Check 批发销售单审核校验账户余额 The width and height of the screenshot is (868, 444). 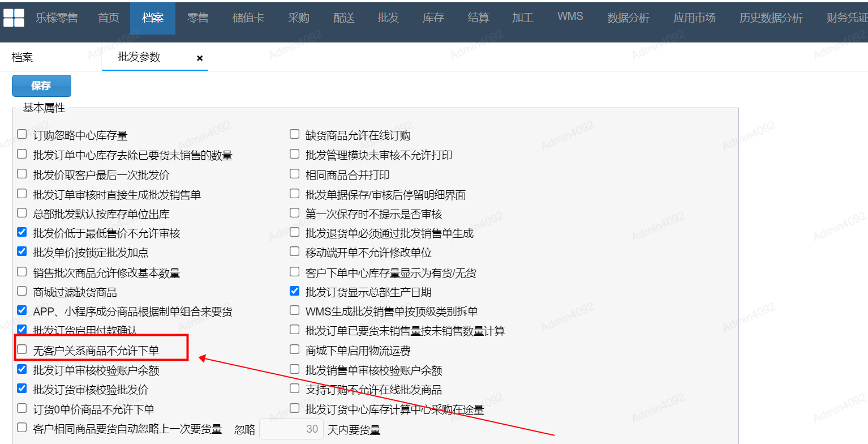pyautogui.click(x=294, y=369)
